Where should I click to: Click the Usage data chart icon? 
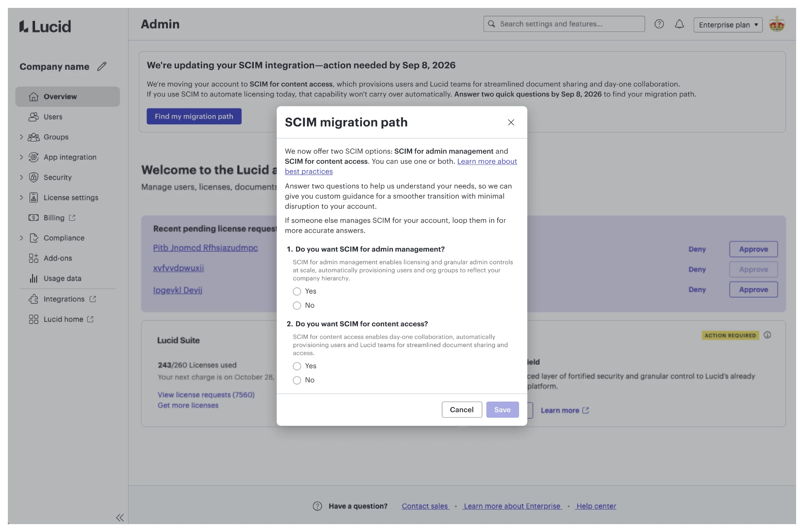(x=34, y=278)
